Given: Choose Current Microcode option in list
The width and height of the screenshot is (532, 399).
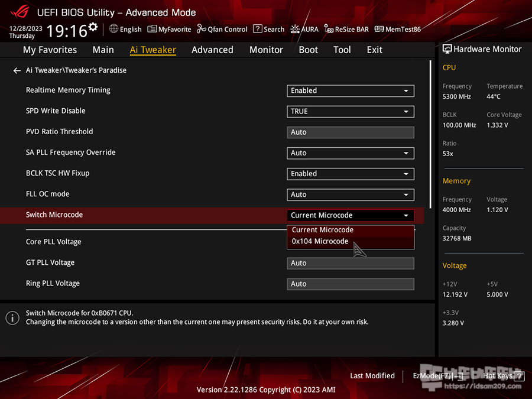Looking at the screenshot, I should pos(351,230).
